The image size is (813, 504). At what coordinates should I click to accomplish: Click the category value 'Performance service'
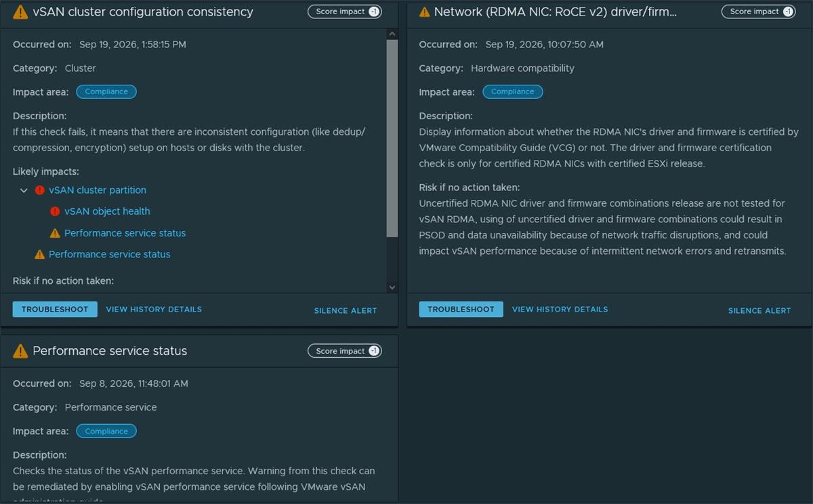click(110, 408)
